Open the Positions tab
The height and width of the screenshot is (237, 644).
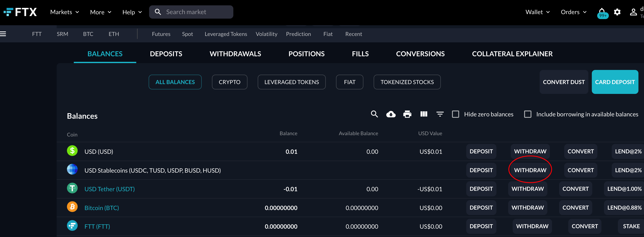click(x=306, y=54)
